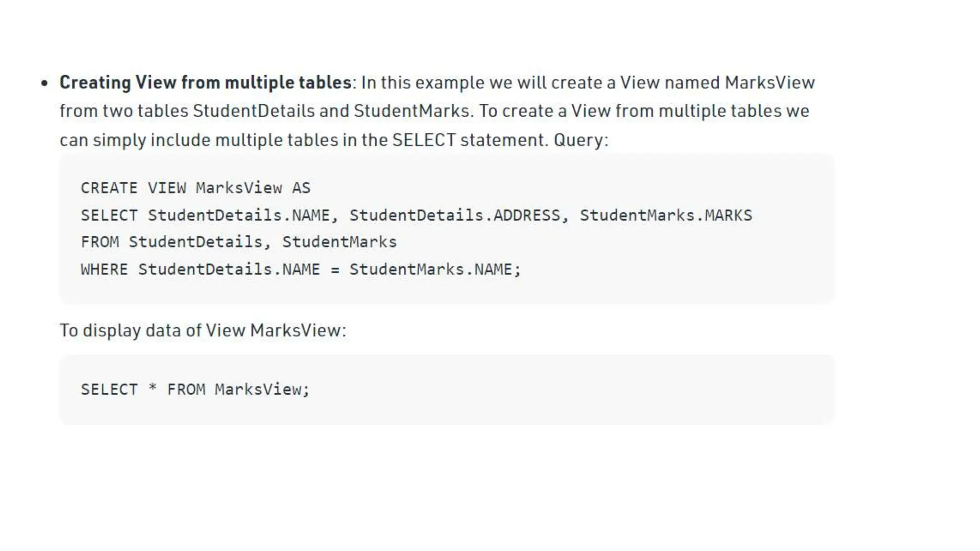
Task: Click 'StudentMarks' in the FROM code line
Action: click(x=340, y=242)
